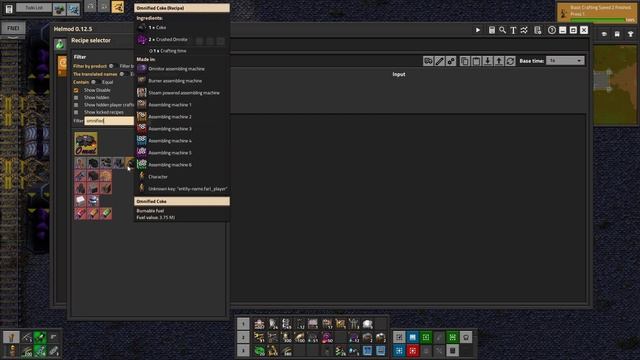The image size is (640, 360).
Task: Click the document settings icon in Helmod title bar
Action: [x=538, y=30]
